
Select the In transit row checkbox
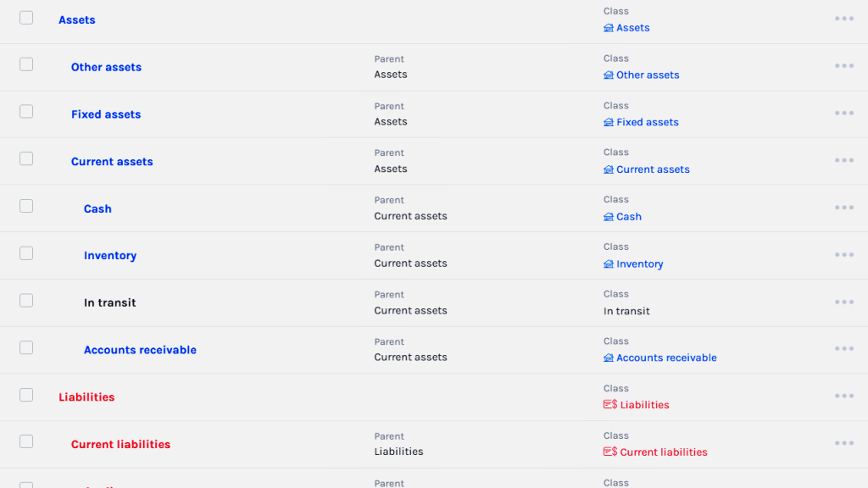[x=26, y=301]
